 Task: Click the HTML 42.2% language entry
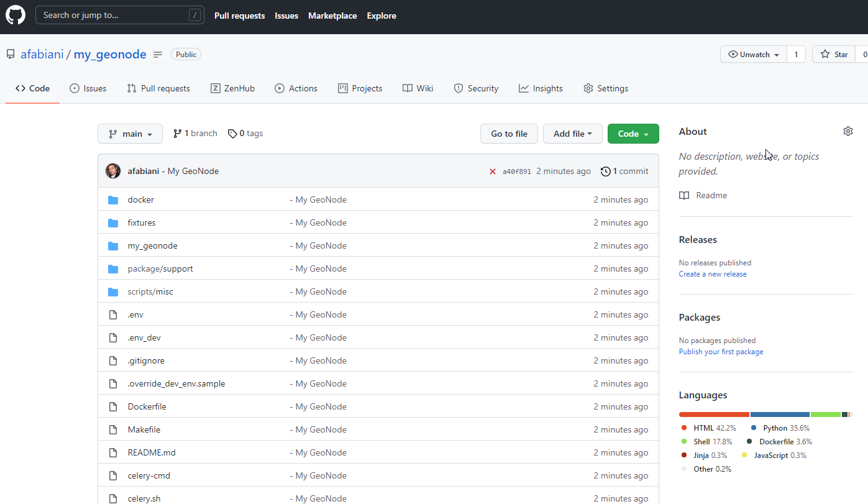708,428
